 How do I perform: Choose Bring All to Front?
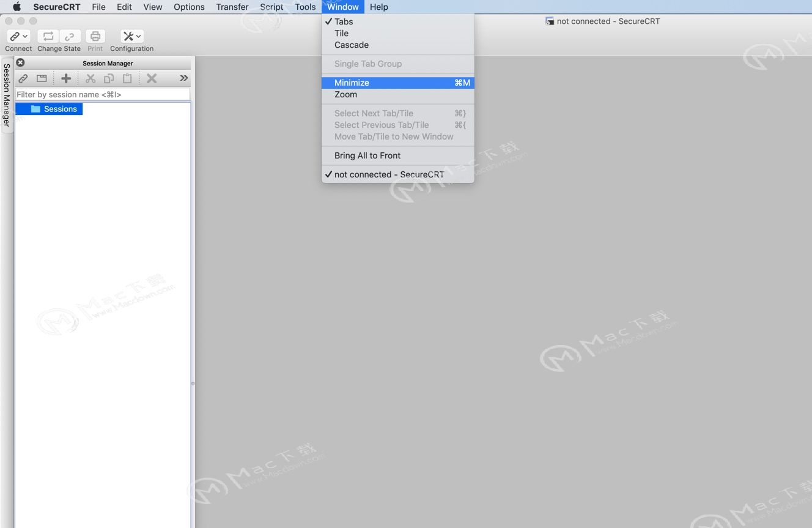coord(398,155)
